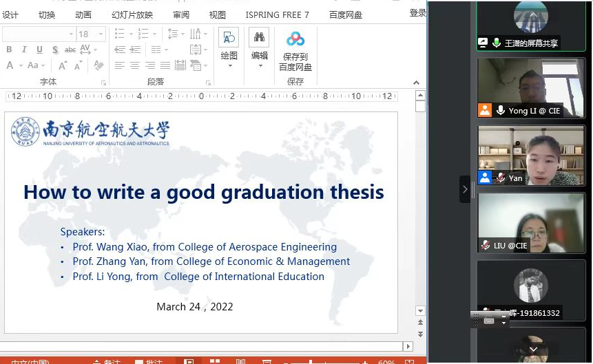This screenshot has height=364, width=593.
Task: Click the Underline formatting icon
Action: point(39,50)
